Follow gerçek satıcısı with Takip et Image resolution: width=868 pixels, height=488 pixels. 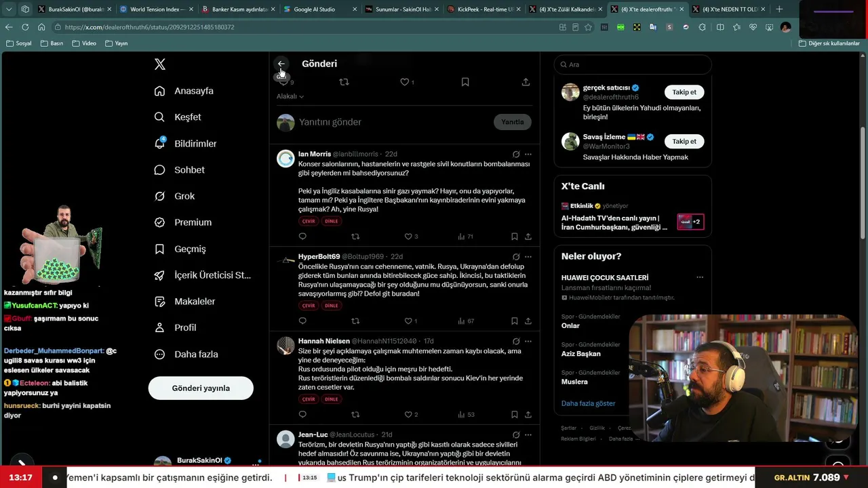684,92
